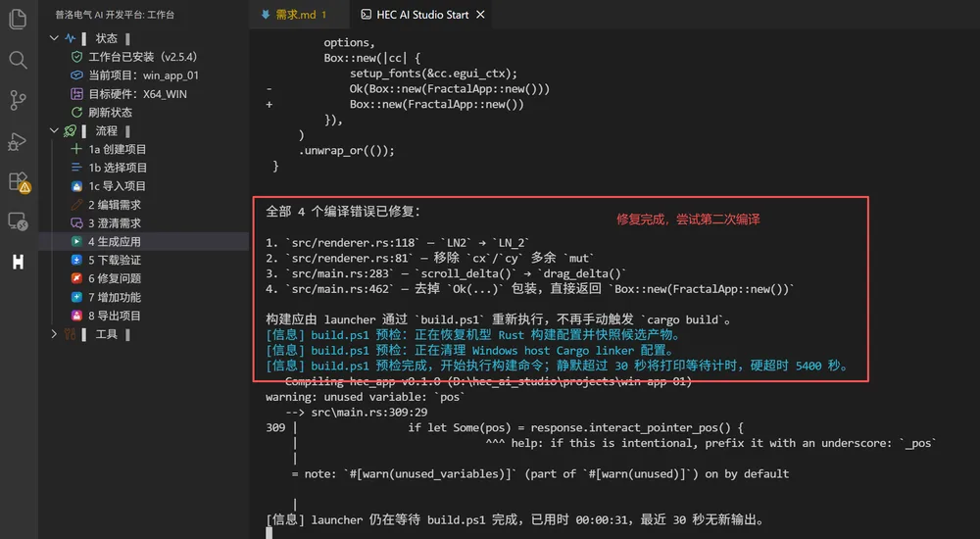The image size is (980, 539).
Task: Click terminal line 全部 4 个编译错误已修复
Action: click(x=343, y=212)
